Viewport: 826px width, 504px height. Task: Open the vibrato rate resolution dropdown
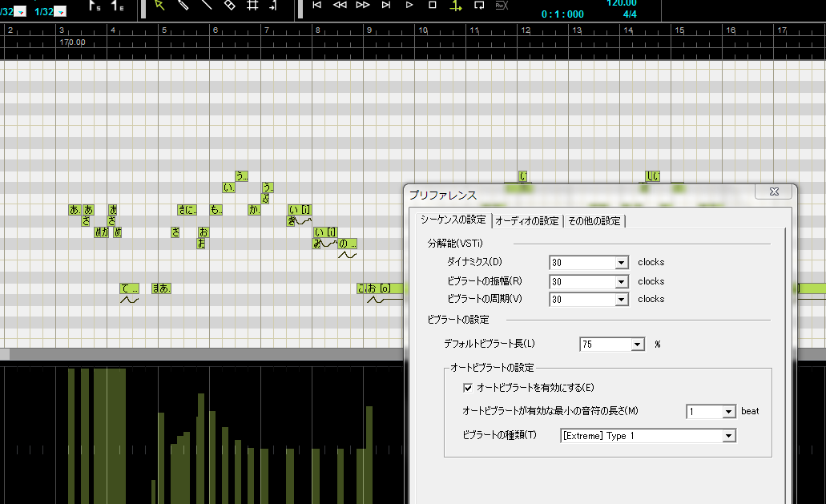622,299
